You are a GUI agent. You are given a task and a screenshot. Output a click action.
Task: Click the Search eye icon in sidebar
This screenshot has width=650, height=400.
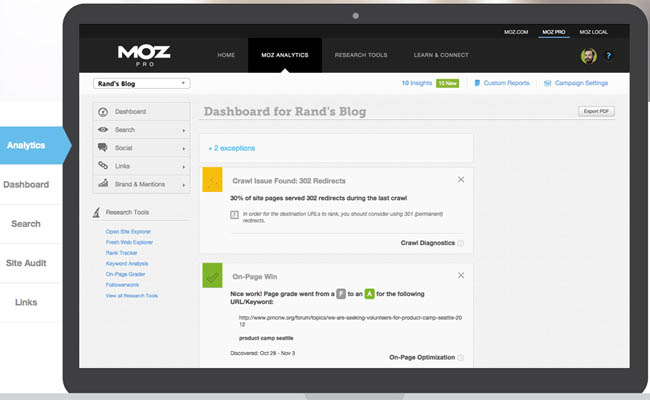pos(103,130)
